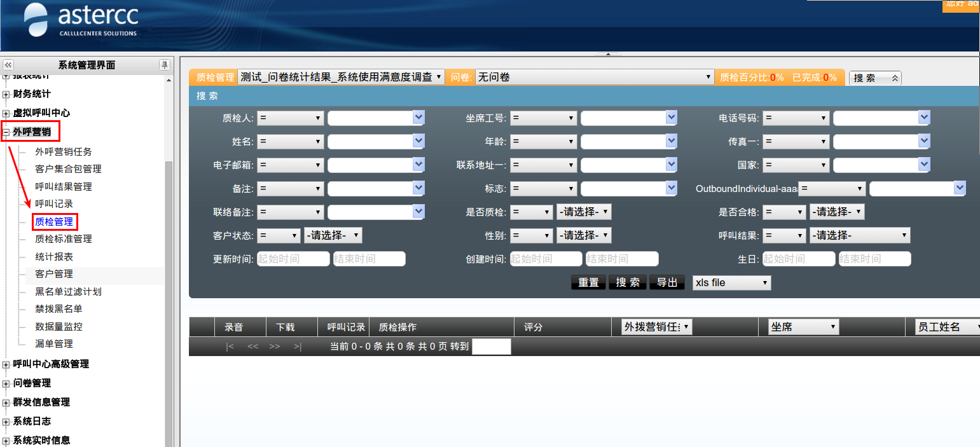Click the 电话号码 field's blue arrow icon

coord(924,118)
